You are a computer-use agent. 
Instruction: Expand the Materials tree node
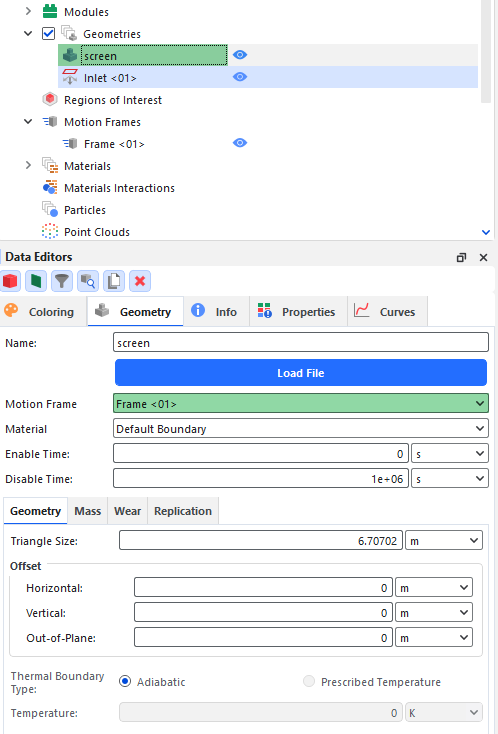(x=29, y=165)
